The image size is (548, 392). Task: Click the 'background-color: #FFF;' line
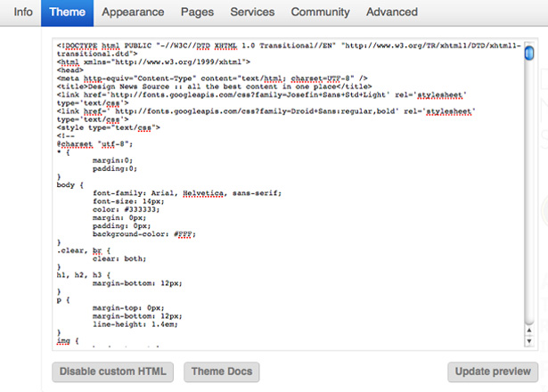point(144,233)
